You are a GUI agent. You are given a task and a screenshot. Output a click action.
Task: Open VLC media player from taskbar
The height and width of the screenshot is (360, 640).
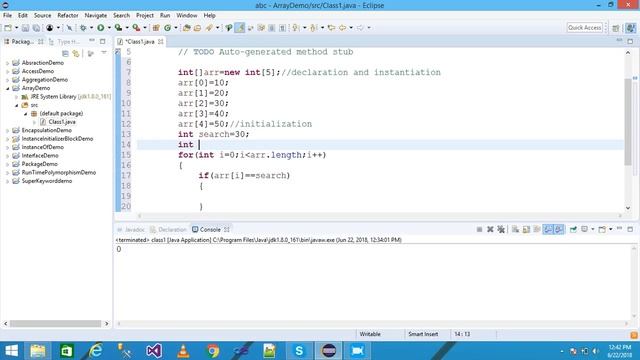(x=183, y=351)
